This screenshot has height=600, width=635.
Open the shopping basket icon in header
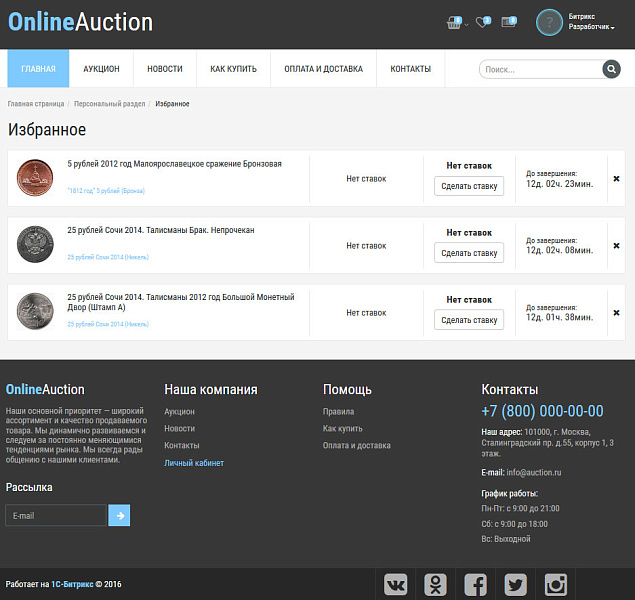[455, 21]
